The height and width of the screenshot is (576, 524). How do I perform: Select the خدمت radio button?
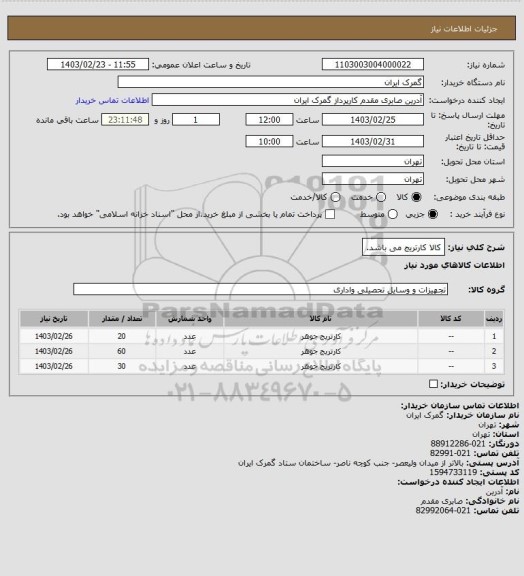tap(381, 197)
